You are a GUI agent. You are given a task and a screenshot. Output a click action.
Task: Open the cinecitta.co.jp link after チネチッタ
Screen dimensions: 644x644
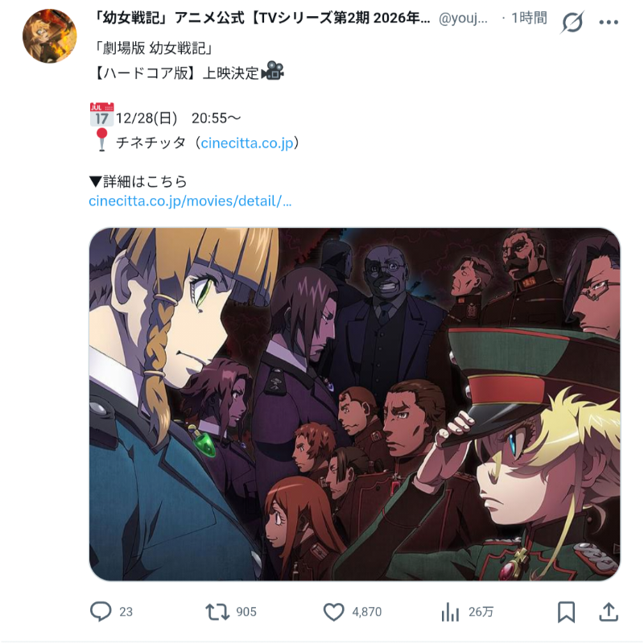(x=247, y=143)
